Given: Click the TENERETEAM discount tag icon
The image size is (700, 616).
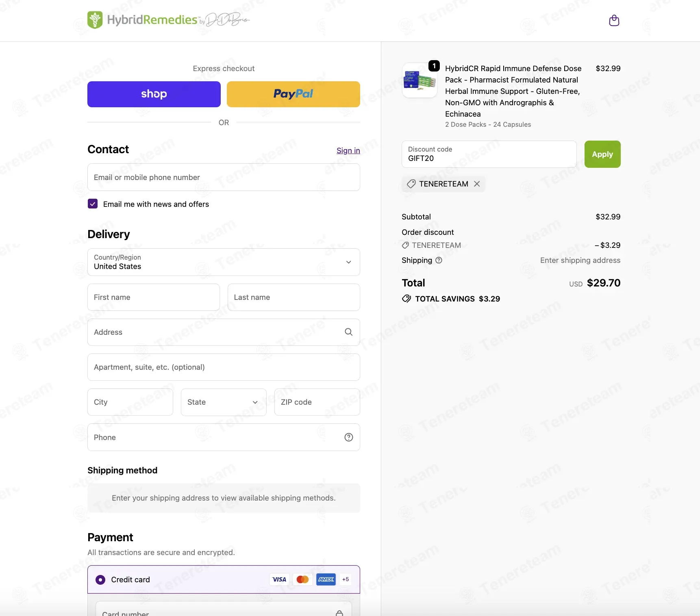Looking at the screenshot, I should 411,184.
